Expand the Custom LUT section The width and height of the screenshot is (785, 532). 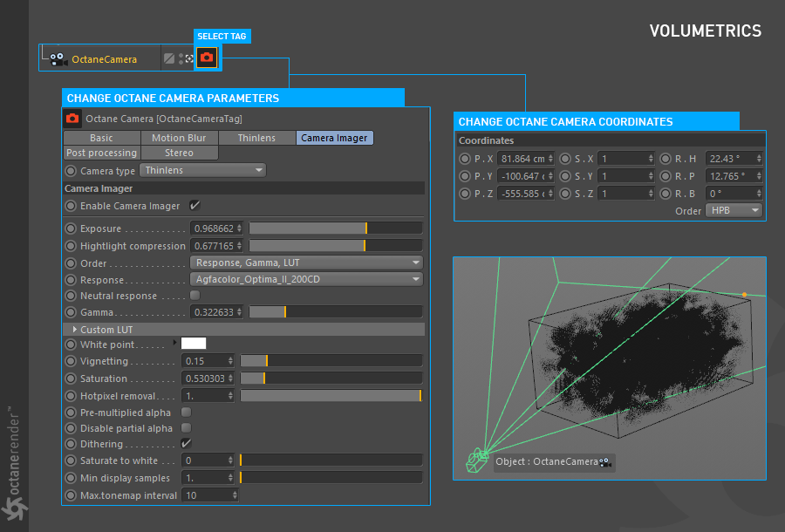[x=75, y=330]
